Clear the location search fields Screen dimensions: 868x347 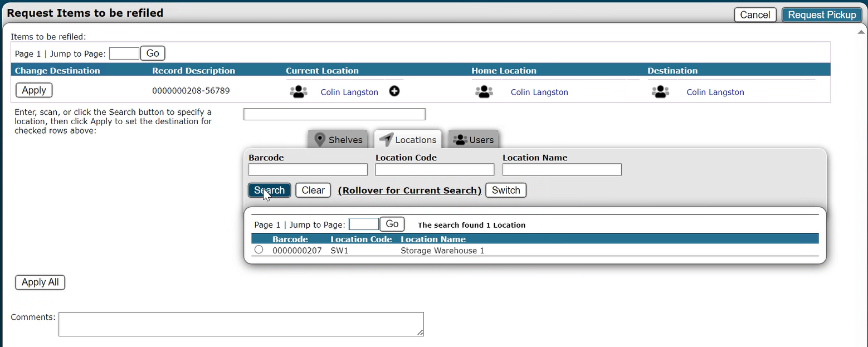313,190
